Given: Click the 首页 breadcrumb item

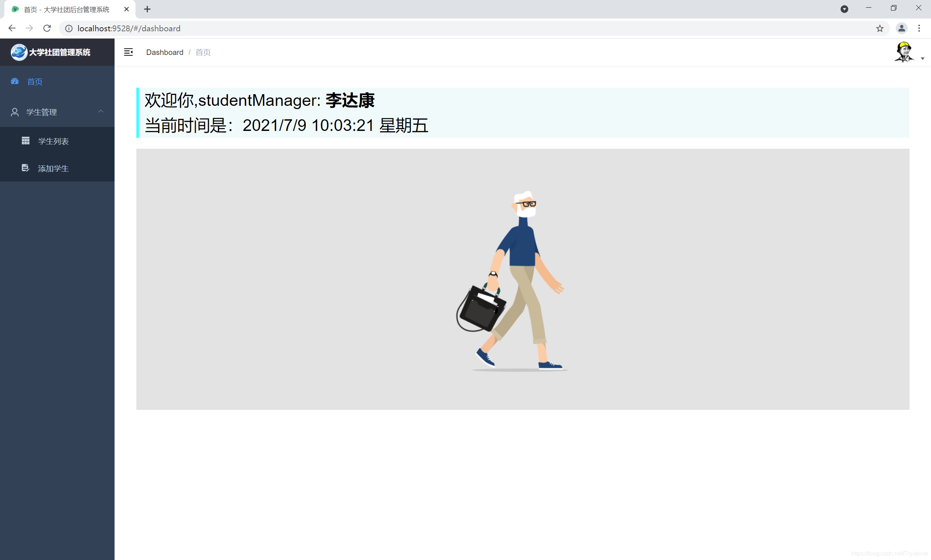Looking at the screenshot, I should (x=202, y=52).
